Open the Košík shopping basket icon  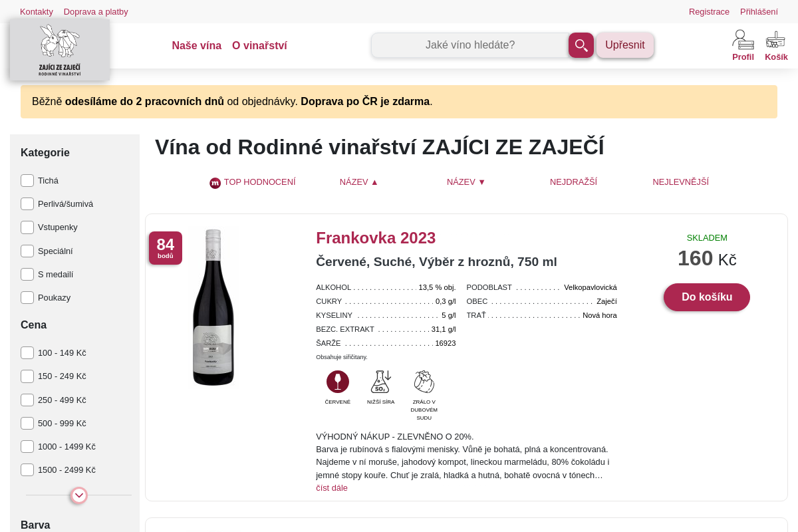[x=776, y=45]
